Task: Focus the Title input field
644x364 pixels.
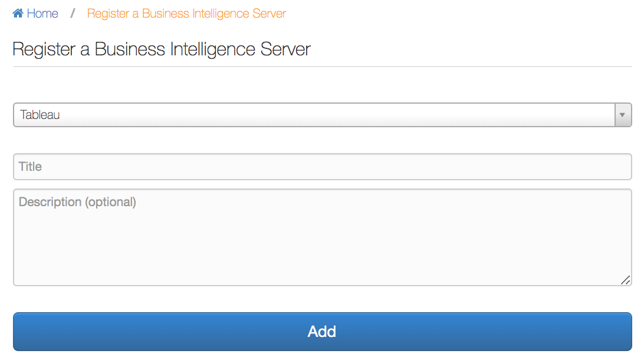Action: pyautogui.click(x=323, y=167)
